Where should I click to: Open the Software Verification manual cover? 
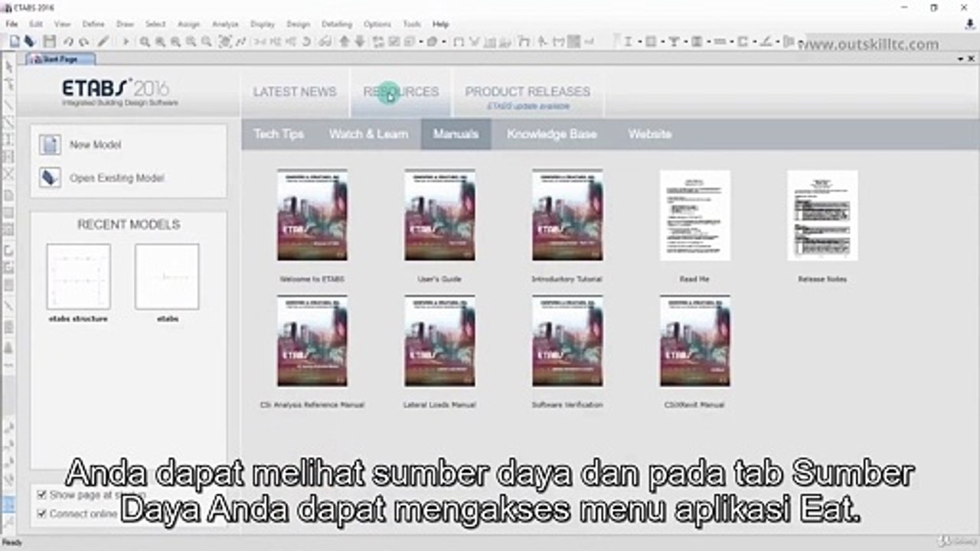pos(567,341)
